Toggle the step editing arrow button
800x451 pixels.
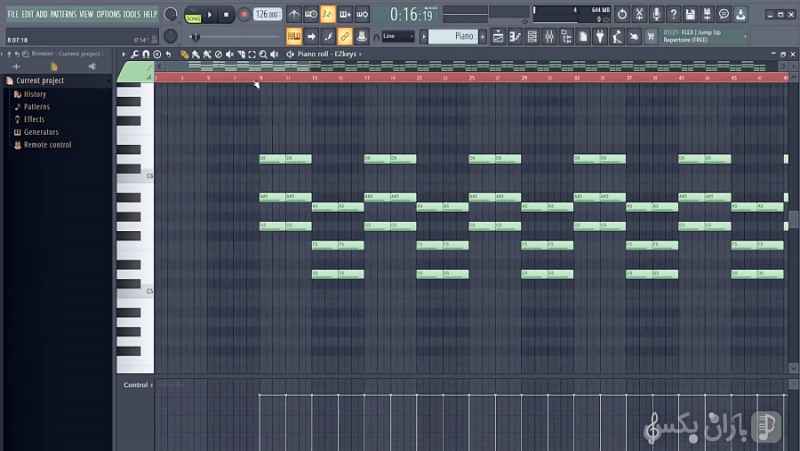[x=311, y=36]
